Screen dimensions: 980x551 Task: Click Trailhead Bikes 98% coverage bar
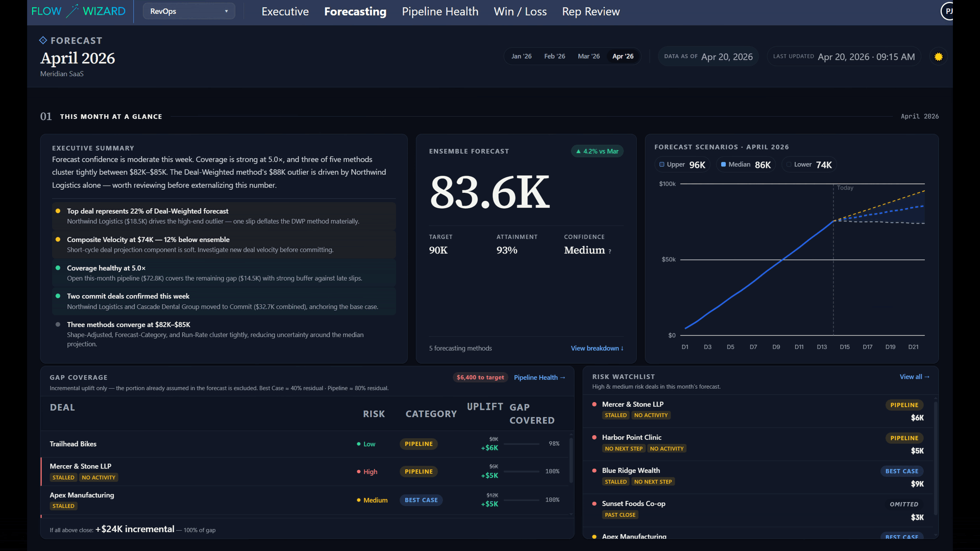[521, 444]
